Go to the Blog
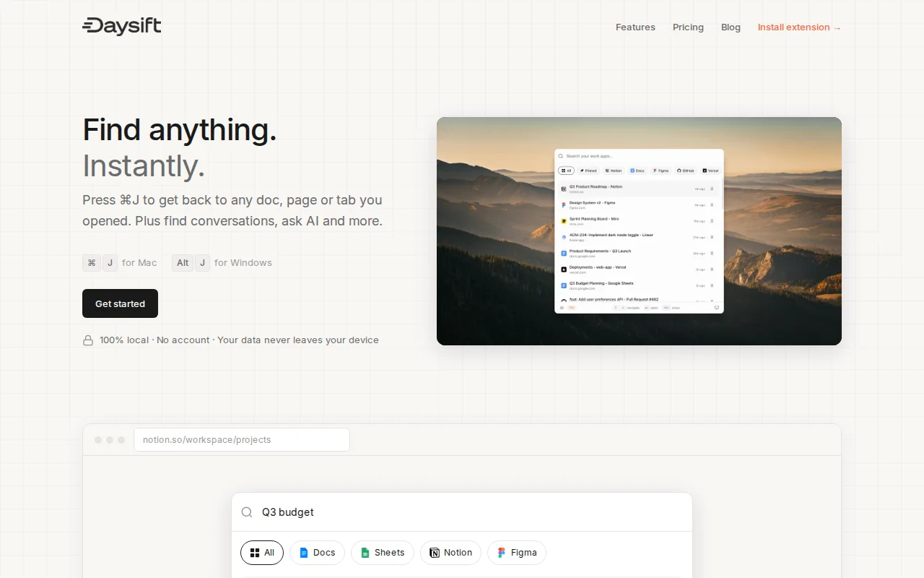This screenshot has width=924, height=578. tap(731, 27)
